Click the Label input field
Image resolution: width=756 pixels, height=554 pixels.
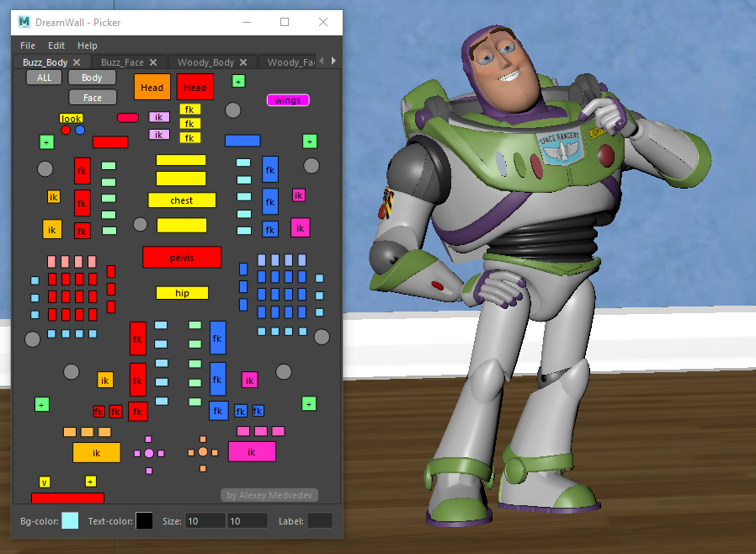pos(320,520)
